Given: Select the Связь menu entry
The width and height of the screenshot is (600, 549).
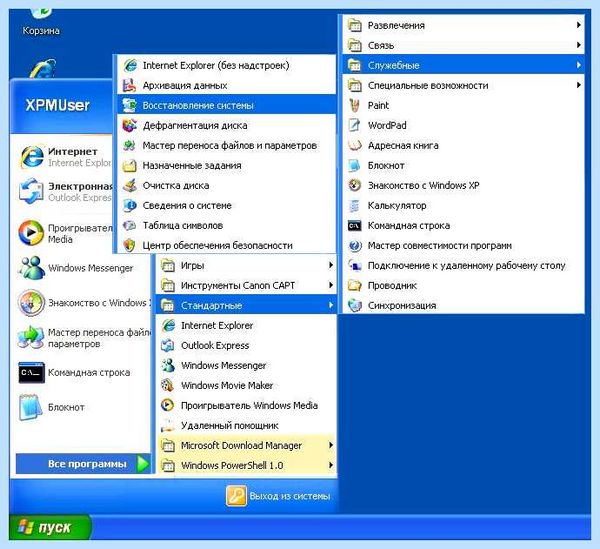Looking at the screenshot, I should 463,45.
